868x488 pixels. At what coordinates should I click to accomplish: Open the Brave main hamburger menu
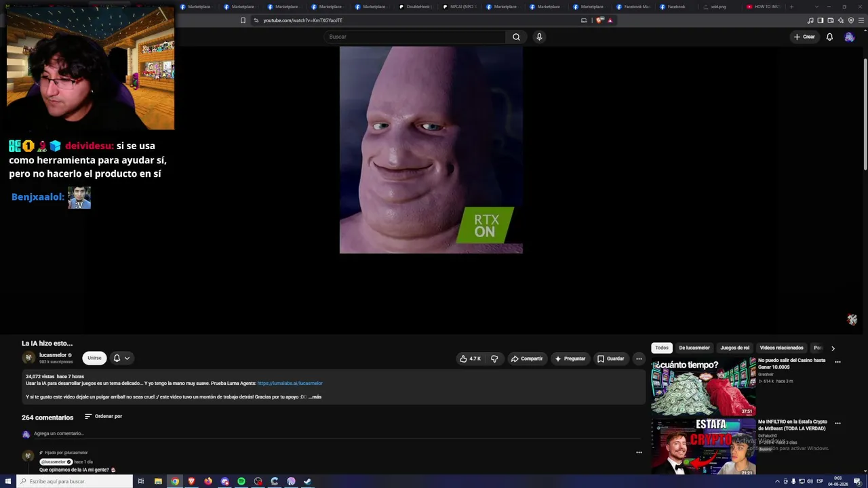click(x=861, y=20)
